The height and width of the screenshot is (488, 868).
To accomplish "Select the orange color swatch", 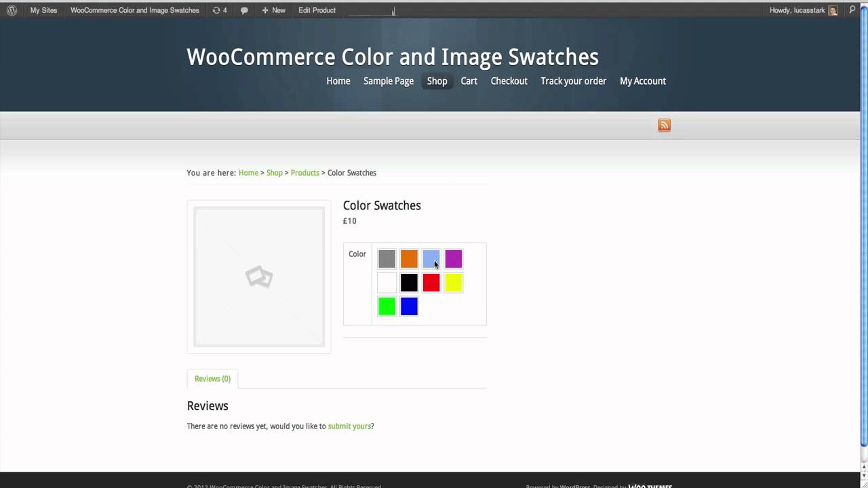I will click(409, 259).
